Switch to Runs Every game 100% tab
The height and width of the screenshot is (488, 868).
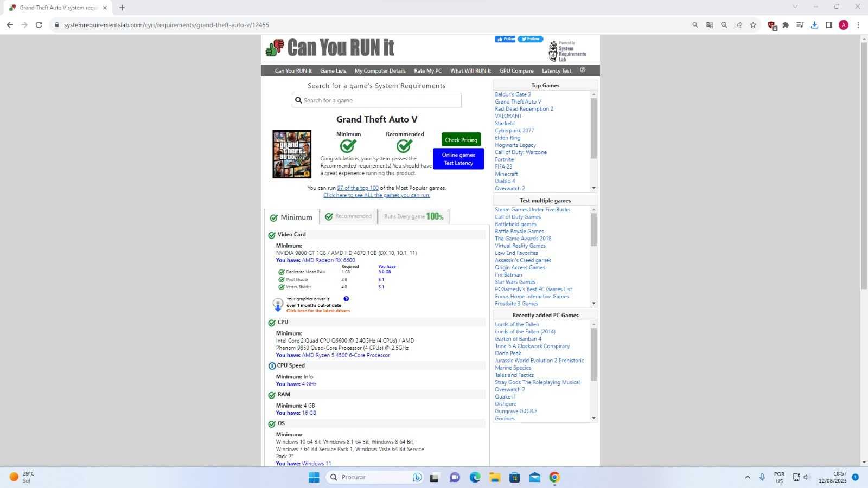[413, 216]
